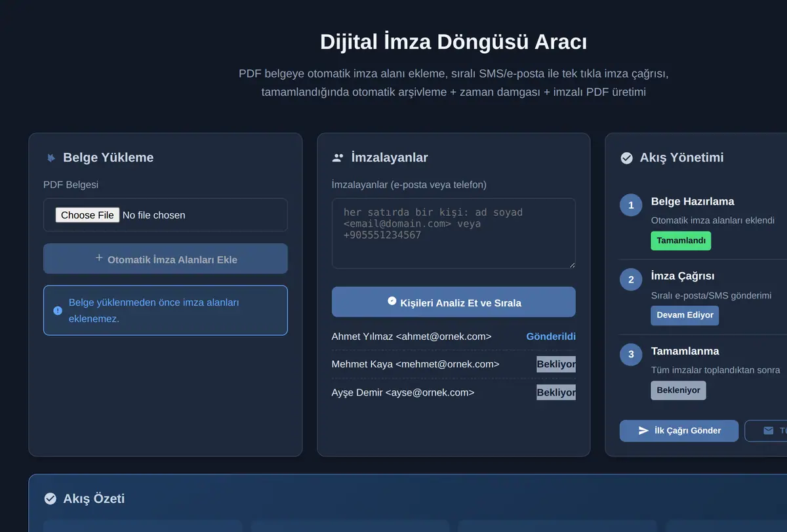Image resolution: width=787 pixels, height=532 pixels.
Task: Click check icon on Kişileri Analiz Et button
Action: tap(392, 301)
